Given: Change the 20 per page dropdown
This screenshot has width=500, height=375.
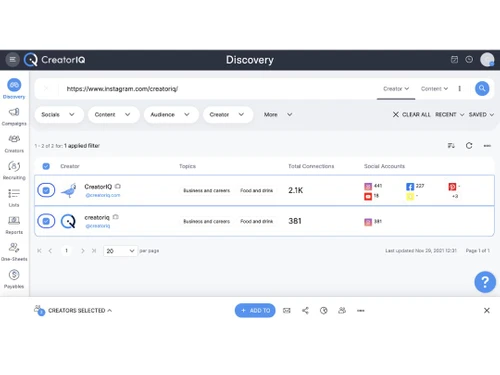Looking at the screenshot, I should (120, 251).
